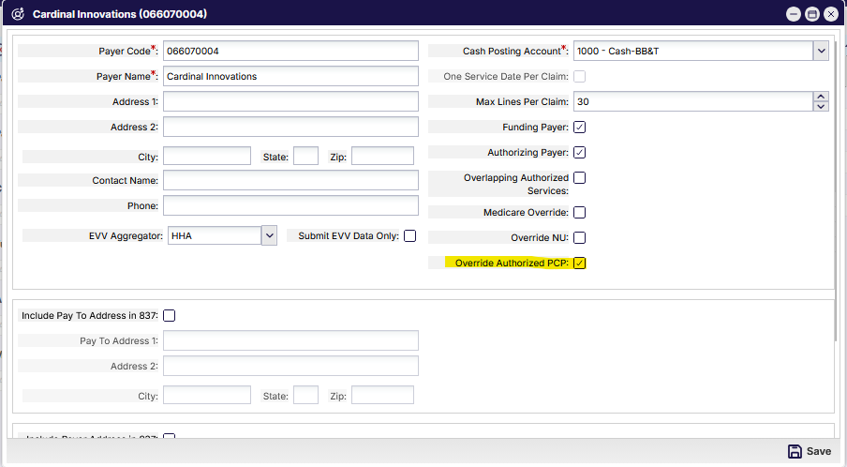Click the Save button
Image resolution: width=847 pixels, height=467 pixels.
point(809,451)
